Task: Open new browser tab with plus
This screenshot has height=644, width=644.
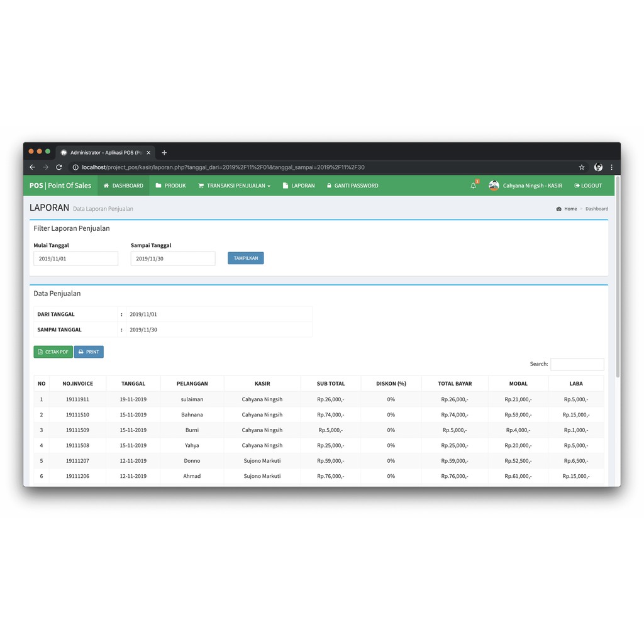Action: [x=164, y=153]
